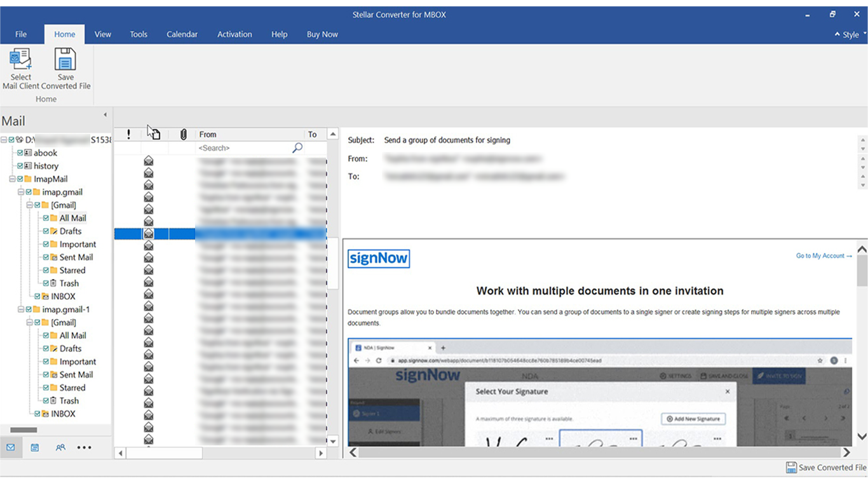The width and height of the screenshot is (868, 488).
Task: Click the Drafts folder icon under imap.gmail-1
Action: coord(54,349)
